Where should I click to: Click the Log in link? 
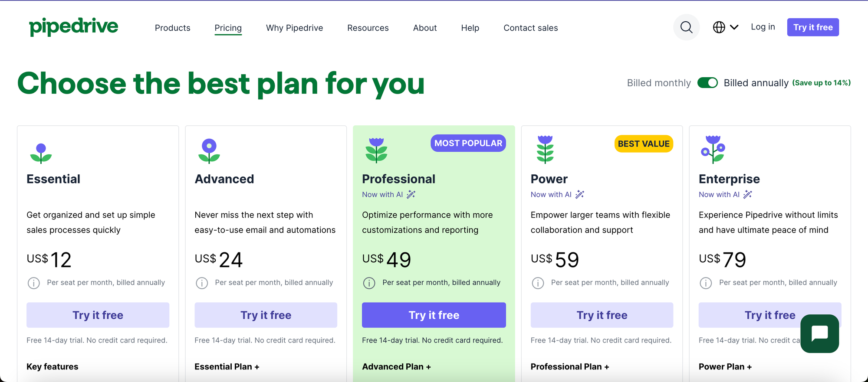(x=763, y=27)
